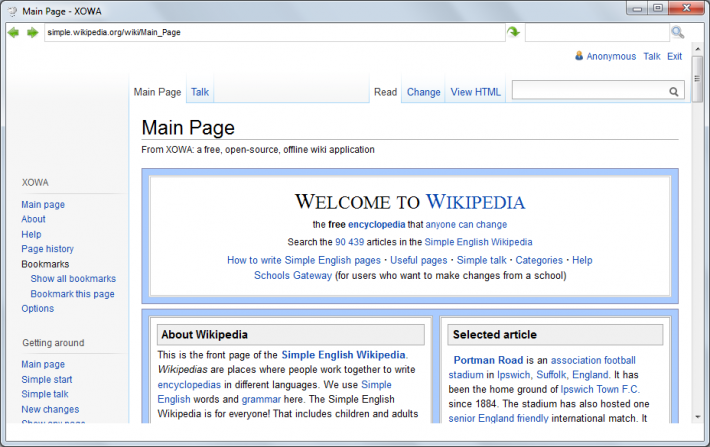Viewport: 710px width, 447px height.
Task: Open How to write Simple English pages
Action: pyautogui.click(x=304, y=260)
